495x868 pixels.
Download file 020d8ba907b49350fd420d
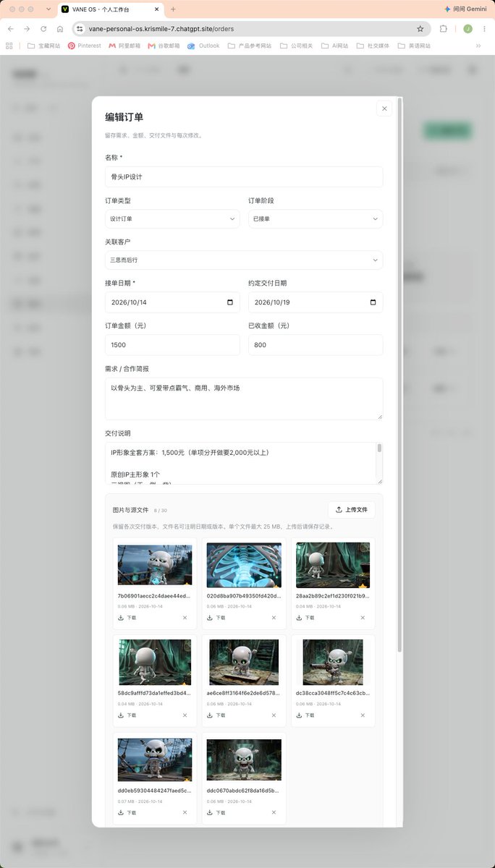tap(216, 618)
